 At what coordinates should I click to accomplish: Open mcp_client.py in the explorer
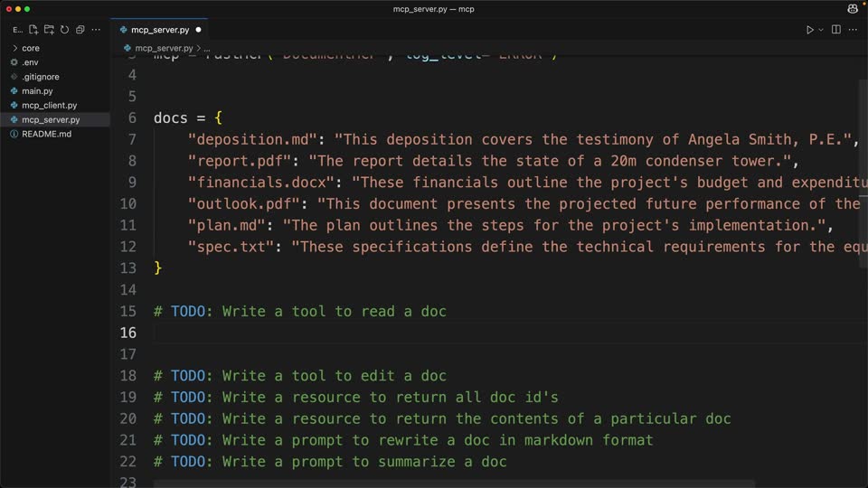click(55, 105)
